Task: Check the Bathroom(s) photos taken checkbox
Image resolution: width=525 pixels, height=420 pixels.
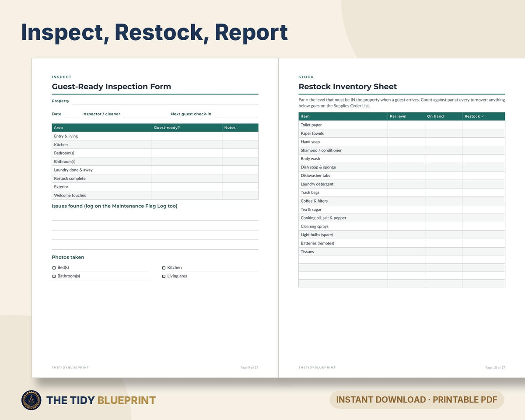Action: coord(54,276)
